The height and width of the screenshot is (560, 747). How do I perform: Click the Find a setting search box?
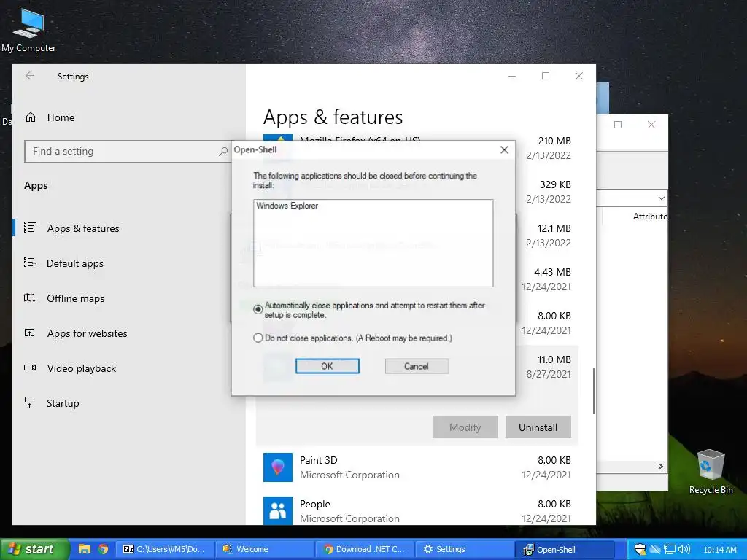coord(127,152)
